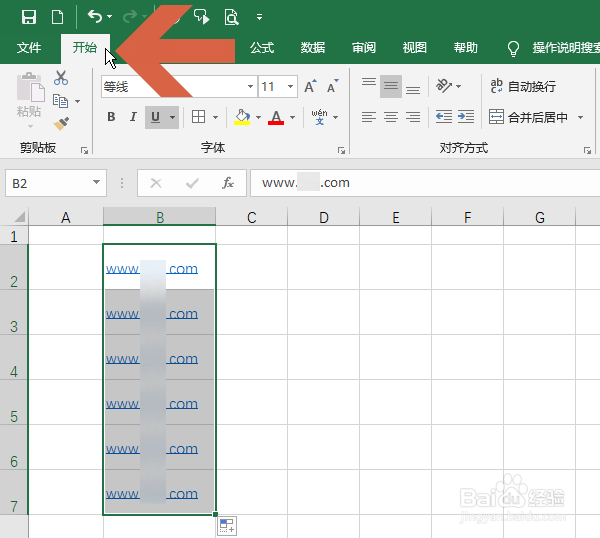Enable 自动换行 wrap text
This screenshot has width=600, height=538.
[x=523, y=86]
